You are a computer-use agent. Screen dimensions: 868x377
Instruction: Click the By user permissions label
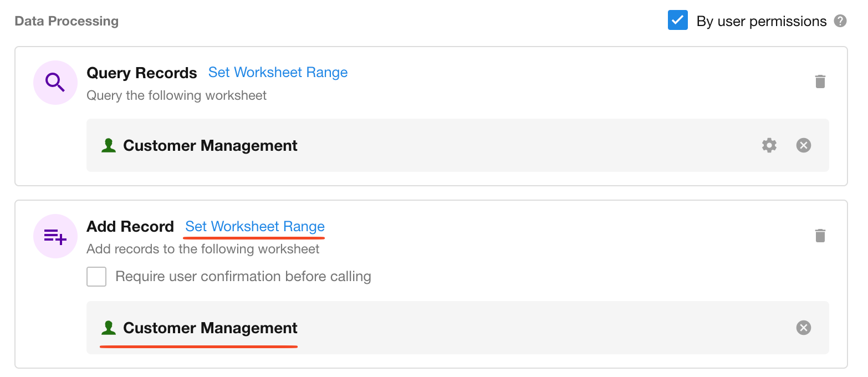click(x=761, y=22)
